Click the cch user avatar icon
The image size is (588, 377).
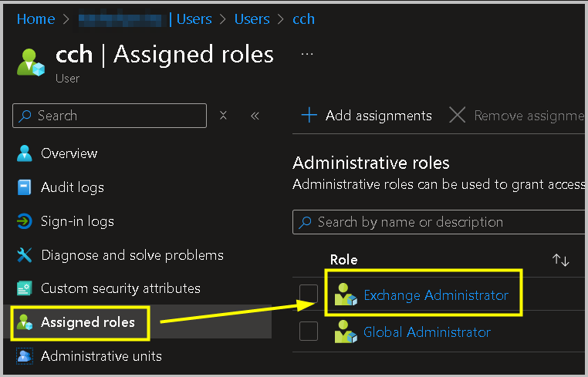click(31, 62)
